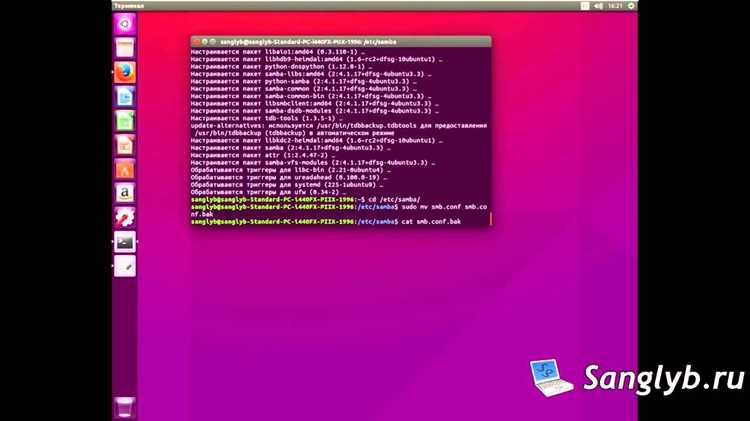Click the 'samba-vfs-modules' output line

click(x=313, y=163)
